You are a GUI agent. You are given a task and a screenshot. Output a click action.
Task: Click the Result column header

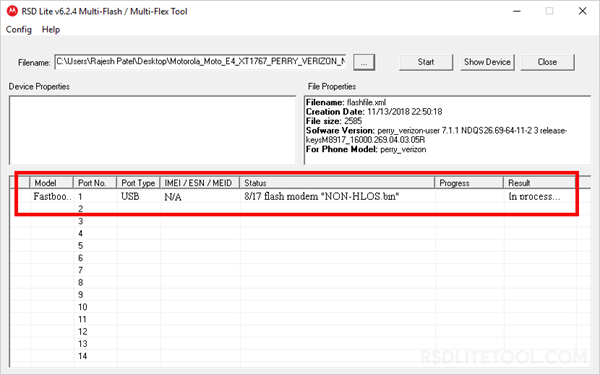tap(540, 183)
